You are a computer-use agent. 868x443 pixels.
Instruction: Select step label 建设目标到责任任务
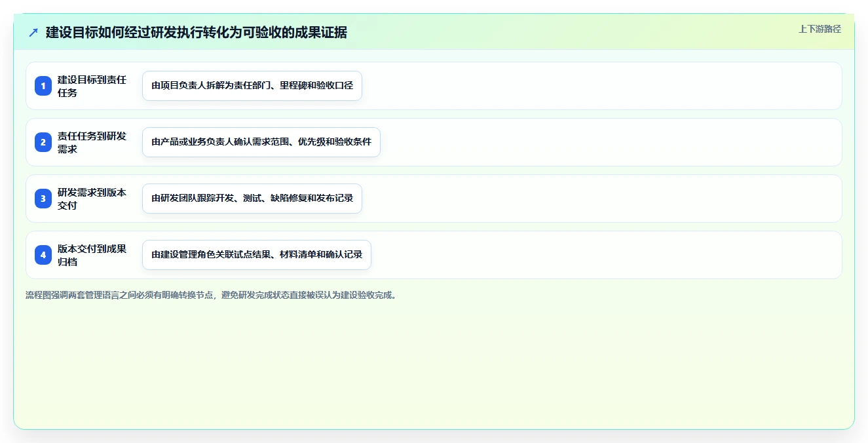[x=92, y=86]
